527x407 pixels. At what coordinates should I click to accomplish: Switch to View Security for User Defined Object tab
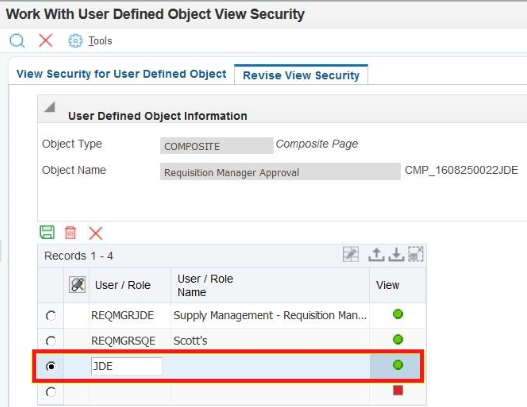(x=121, y=74)
